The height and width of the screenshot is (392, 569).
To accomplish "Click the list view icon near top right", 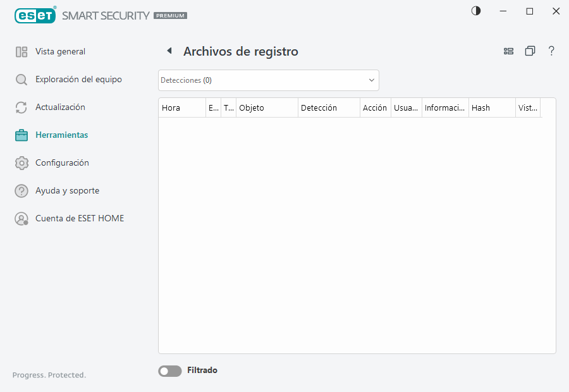I will [x=509, y=51].
